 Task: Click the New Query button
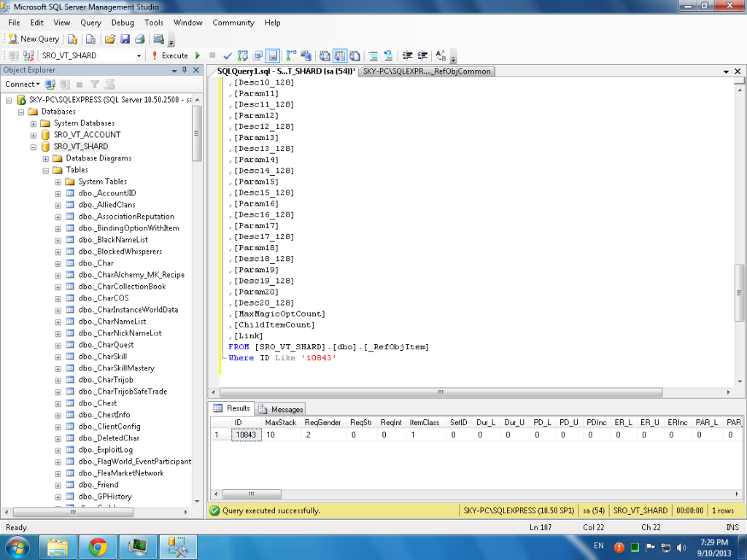click(34, 39)
